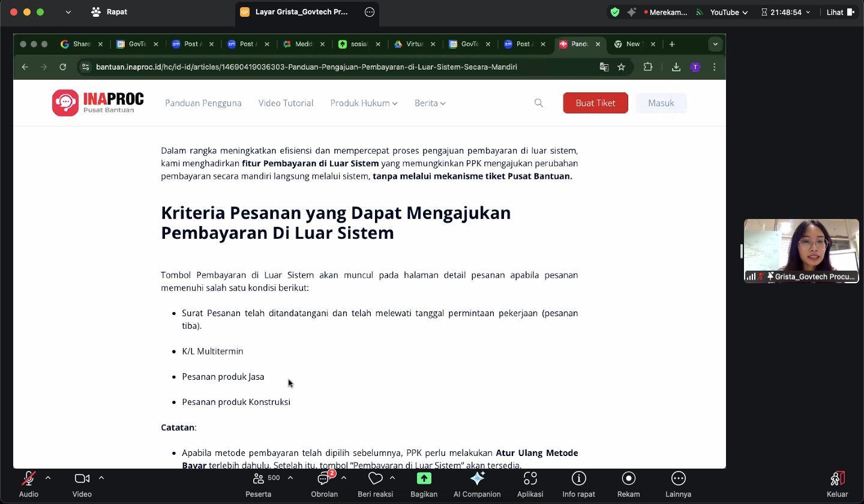Go to the Video Tutorial menu item
The height and width of the screenshot is (504, 864).
pyautogui.click(x=286, y=103)
